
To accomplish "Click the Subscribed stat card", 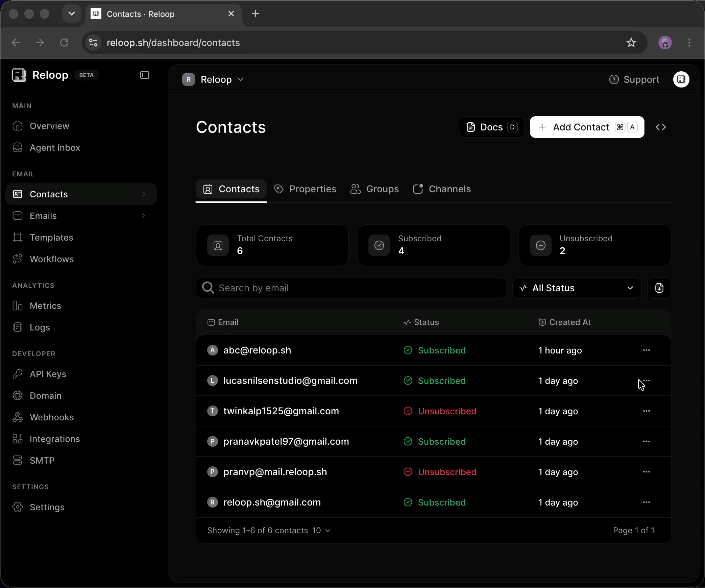I will click(x=433, y=245).
